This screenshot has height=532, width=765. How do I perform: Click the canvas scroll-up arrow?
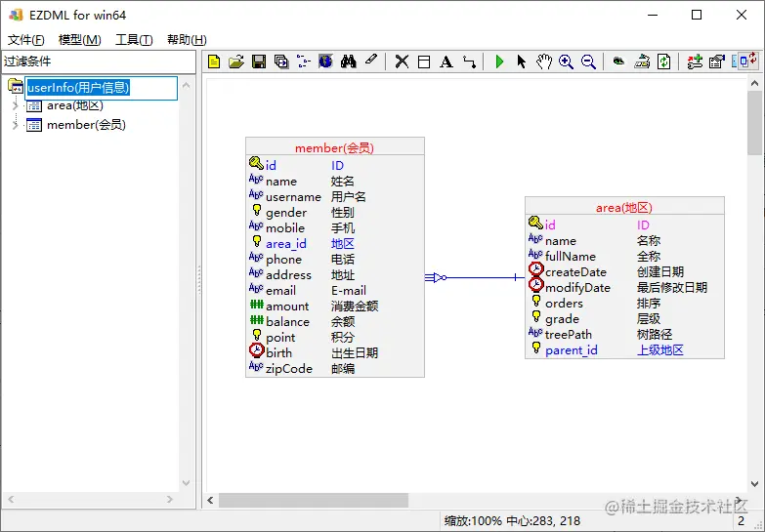pos(754,83)
